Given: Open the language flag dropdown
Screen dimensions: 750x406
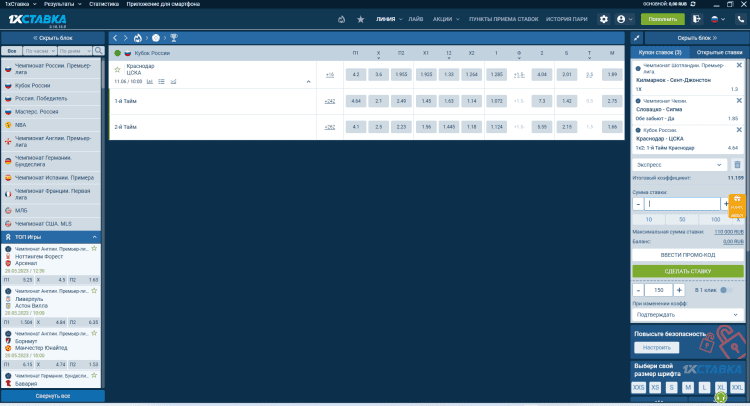Looking at the screenshot, I should (x=718, y=19).
